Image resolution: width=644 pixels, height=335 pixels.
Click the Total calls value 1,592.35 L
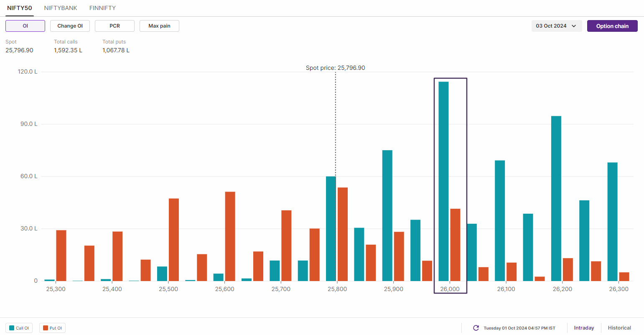coord(68,50)
